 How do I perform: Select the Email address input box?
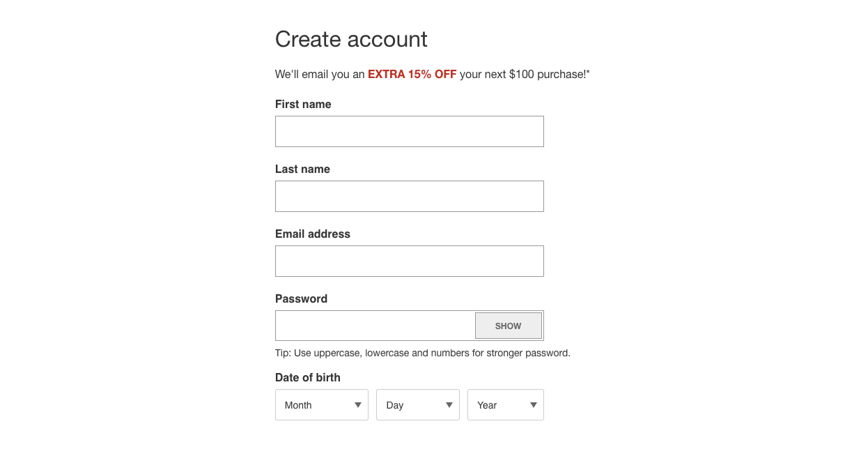click(x=410, y=261)
